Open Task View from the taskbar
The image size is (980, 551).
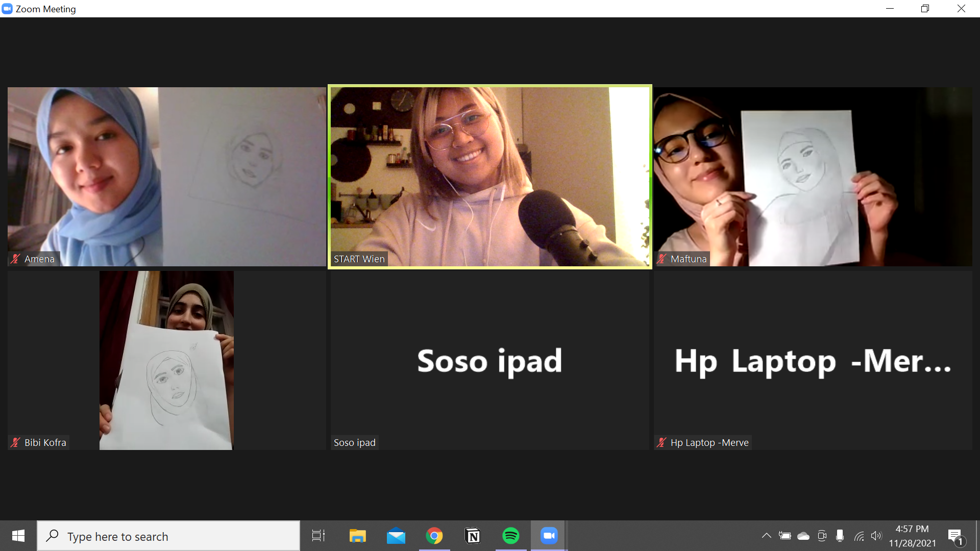(x=318, y=536)
